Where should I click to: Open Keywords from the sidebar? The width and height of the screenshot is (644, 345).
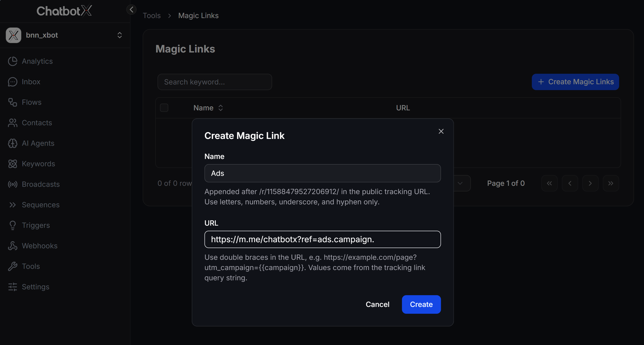[38, 164]
